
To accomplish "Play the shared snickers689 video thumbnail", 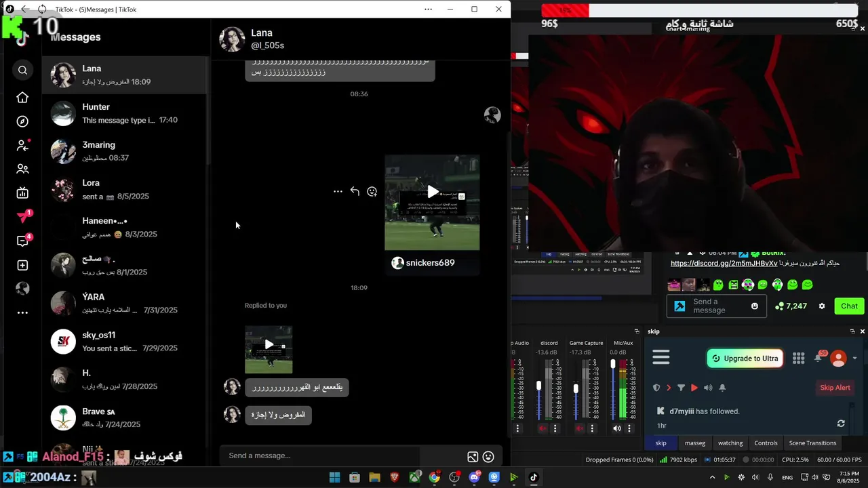I will tap(432, 203).
